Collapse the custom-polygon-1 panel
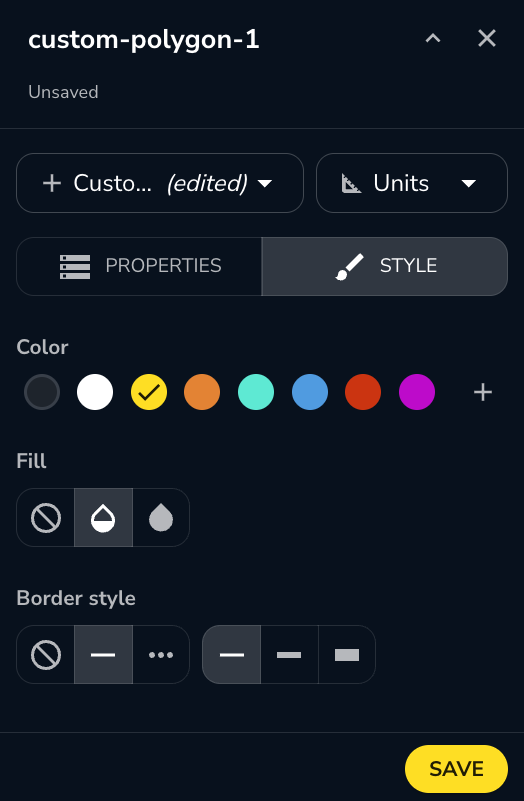The height and width of the screenshot is (801, 524). click(x=433, y=38)
